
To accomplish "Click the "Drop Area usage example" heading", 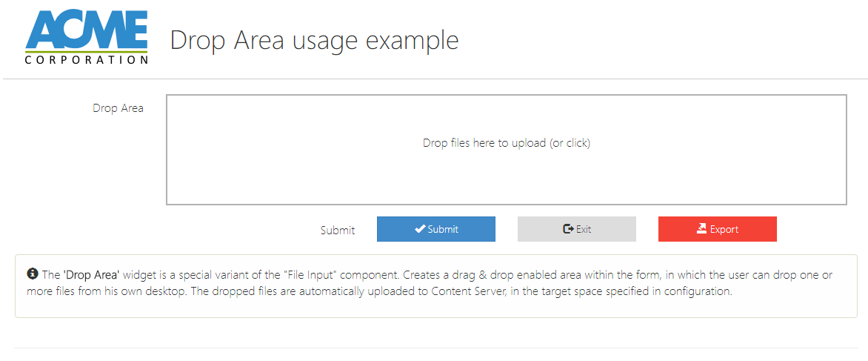I will (314, 40).
